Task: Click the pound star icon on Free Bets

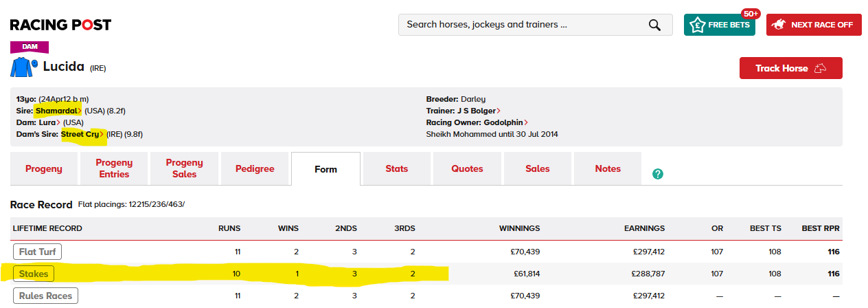Action: (x=697, y=25)
